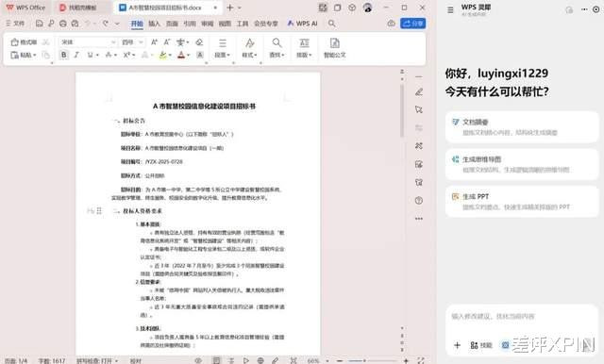
Task: Toggle underline formatting button
Action: 90,55
